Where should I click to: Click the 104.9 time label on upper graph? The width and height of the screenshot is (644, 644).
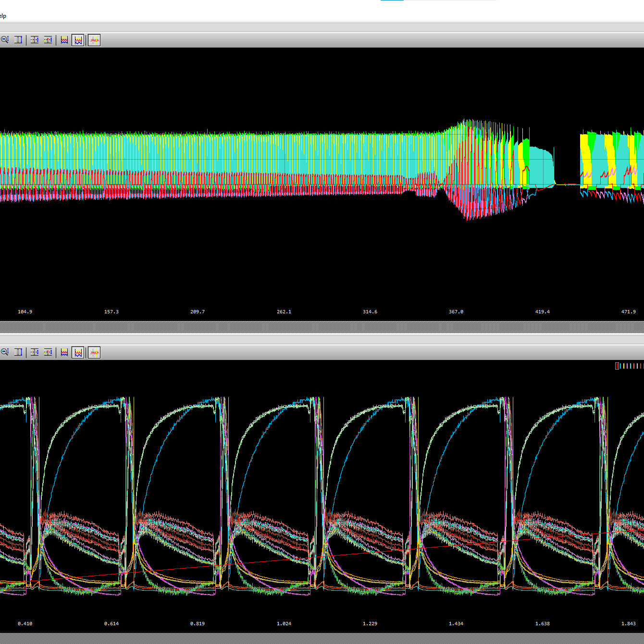(25, 311)
